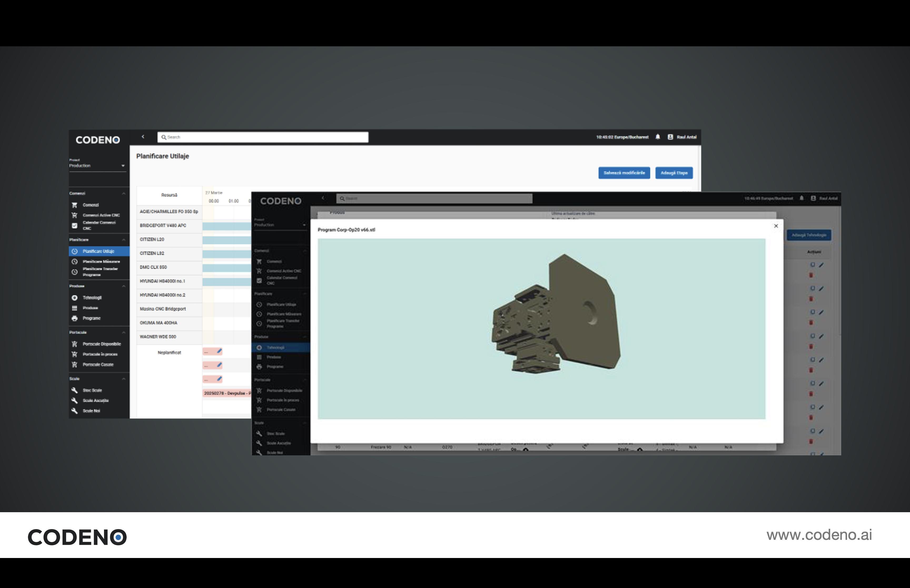Open Calendar Comenzi CNC checkbox item
Viewport: 910px width, 588px height.
75,226
